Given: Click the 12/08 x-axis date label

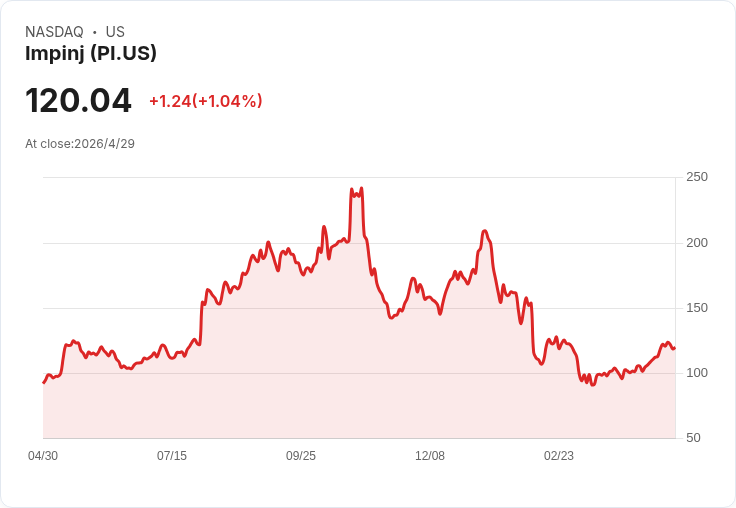Looking at the screenshot, I should click(430, 455).
